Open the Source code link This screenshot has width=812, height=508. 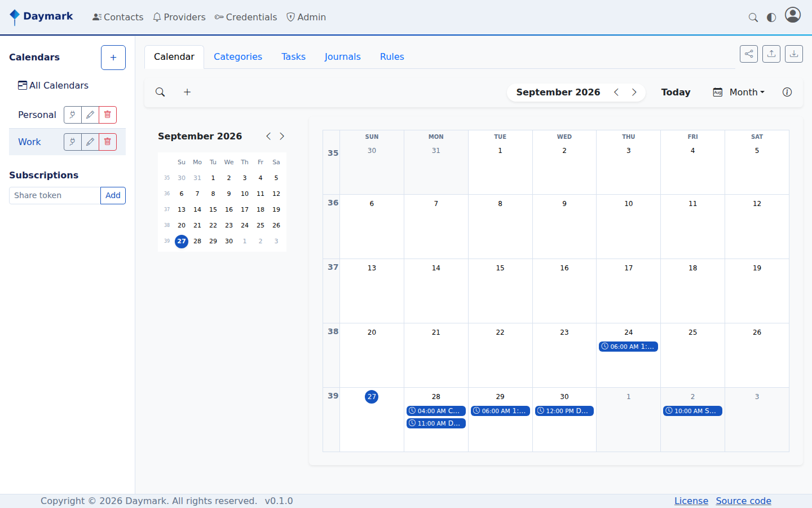point(744,501)
